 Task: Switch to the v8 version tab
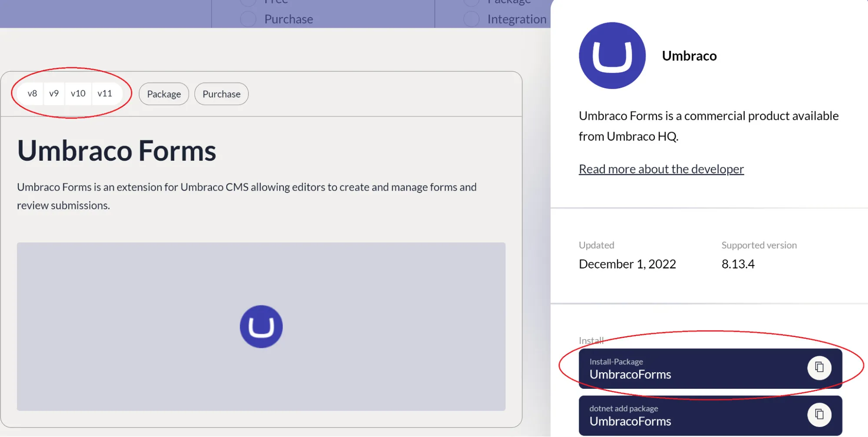click(x=32, y=93)
